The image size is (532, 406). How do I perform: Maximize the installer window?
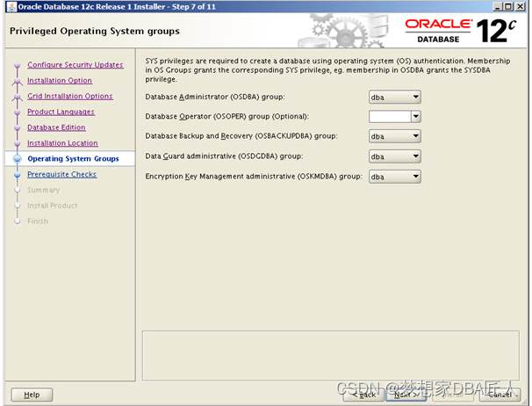point(508,6)
